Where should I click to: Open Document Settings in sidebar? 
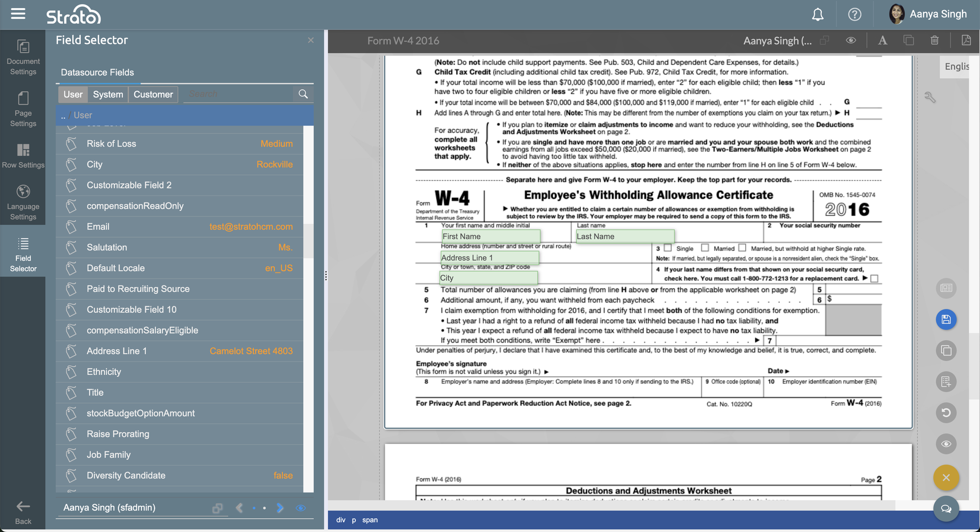(23, 57)
